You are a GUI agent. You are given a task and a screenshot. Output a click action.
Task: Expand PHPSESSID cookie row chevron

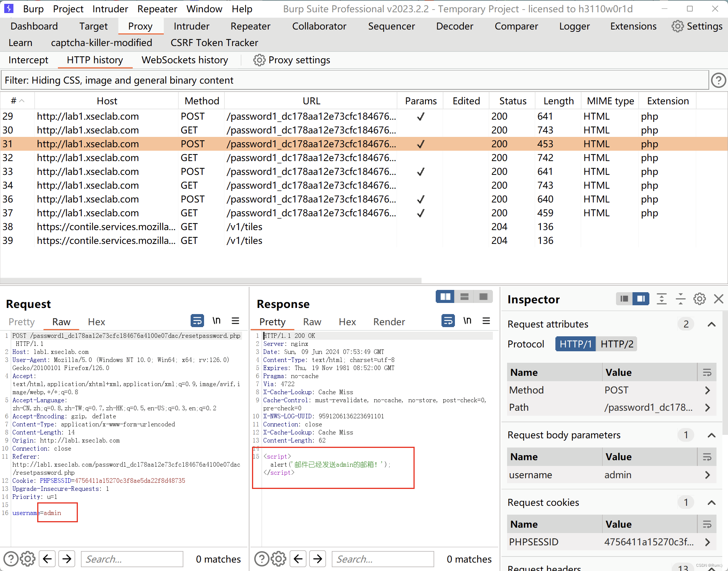[708, 542]
